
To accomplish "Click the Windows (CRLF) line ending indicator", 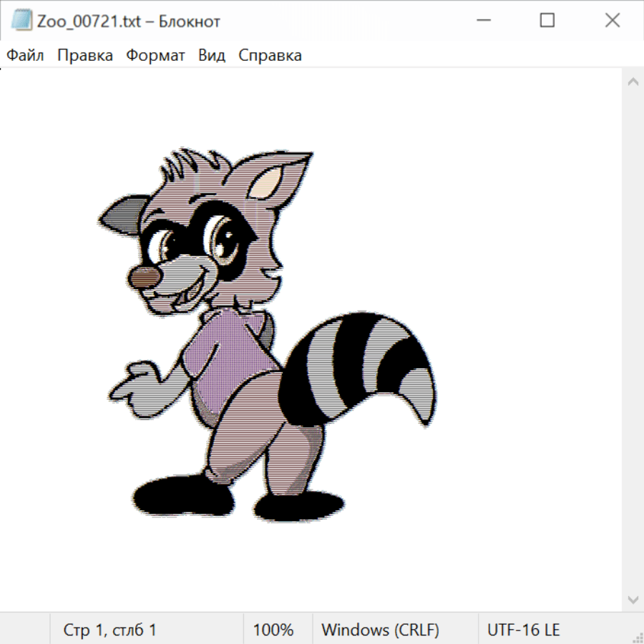I will point(380,630).
